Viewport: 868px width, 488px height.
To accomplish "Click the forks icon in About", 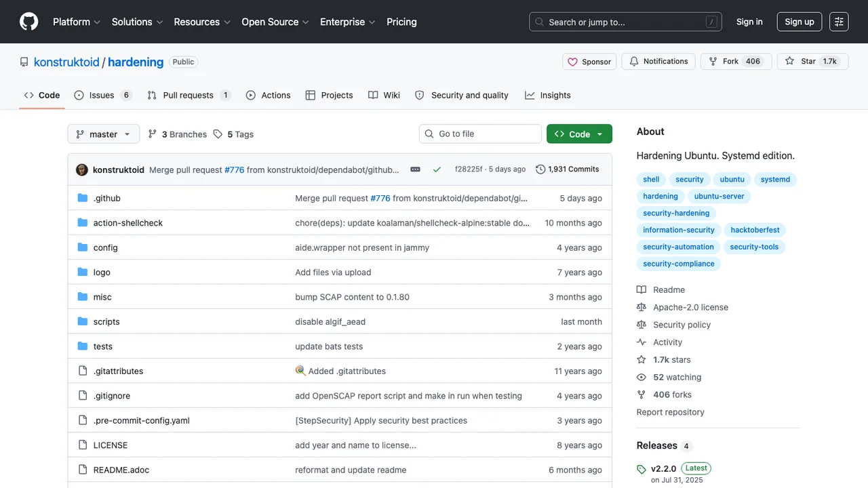I will [642, 394].
